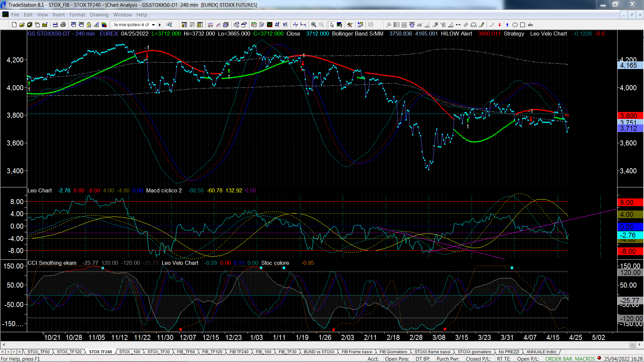Screen dimensions: 644x362
Task: Open the Insert menu
Action: point(58,15)
